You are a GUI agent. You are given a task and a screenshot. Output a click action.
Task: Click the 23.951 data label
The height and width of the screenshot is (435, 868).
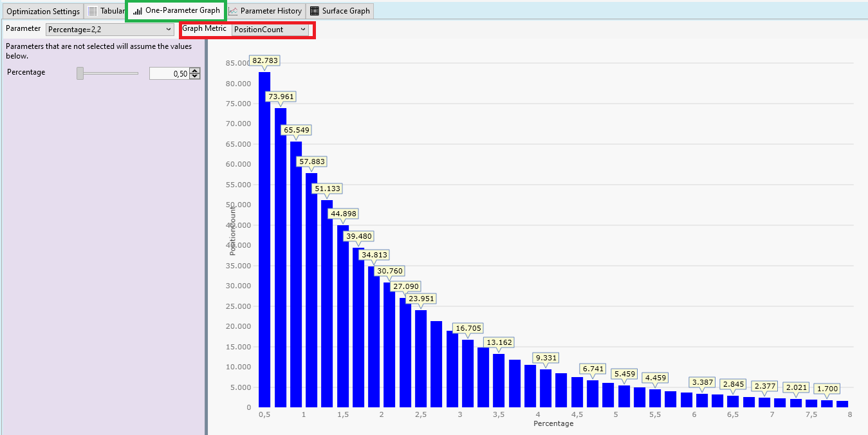(421, 299)
